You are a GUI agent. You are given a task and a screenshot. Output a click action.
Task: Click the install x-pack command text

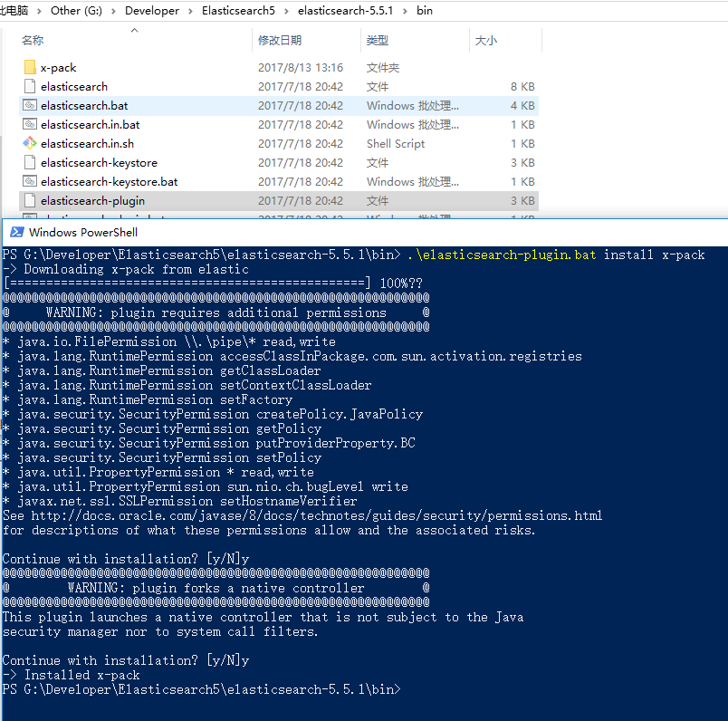click(x=654, y=255)
